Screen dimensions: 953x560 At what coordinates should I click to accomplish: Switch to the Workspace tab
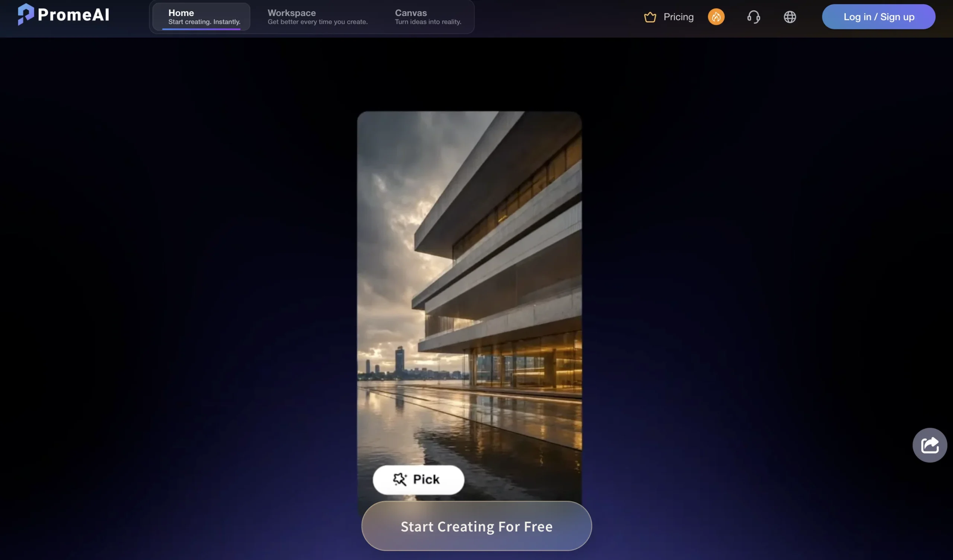(x=317, y=17)
